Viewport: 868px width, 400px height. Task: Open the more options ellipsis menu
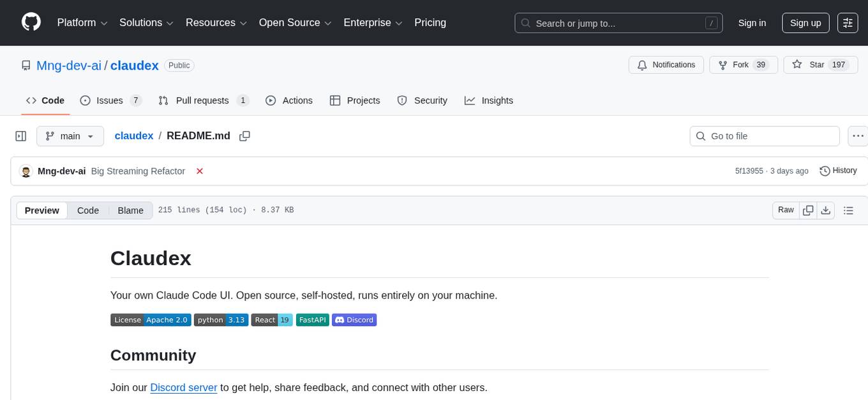click(858, 135)
